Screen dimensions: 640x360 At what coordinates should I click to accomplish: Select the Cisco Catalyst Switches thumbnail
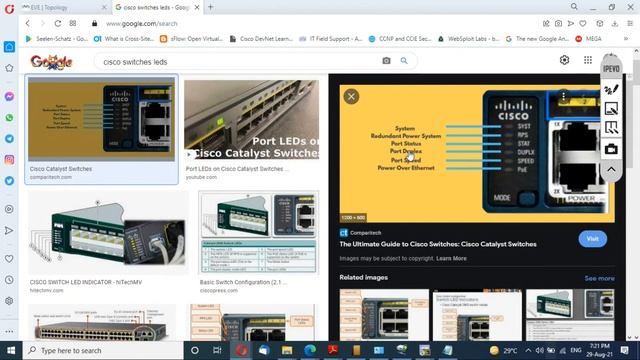click(x=102, y=119)
